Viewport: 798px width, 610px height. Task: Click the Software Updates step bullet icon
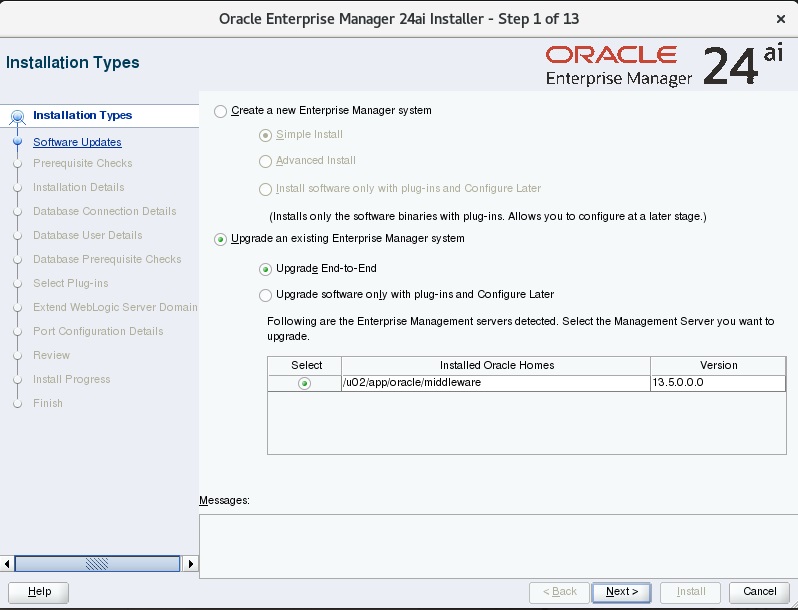(17, 141)
